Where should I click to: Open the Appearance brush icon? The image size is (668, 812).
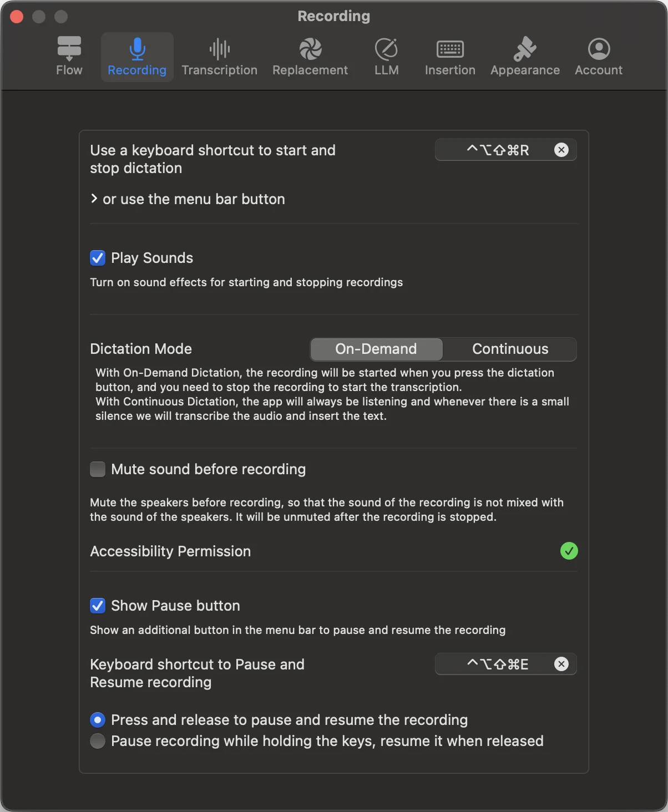click(525, 49)
